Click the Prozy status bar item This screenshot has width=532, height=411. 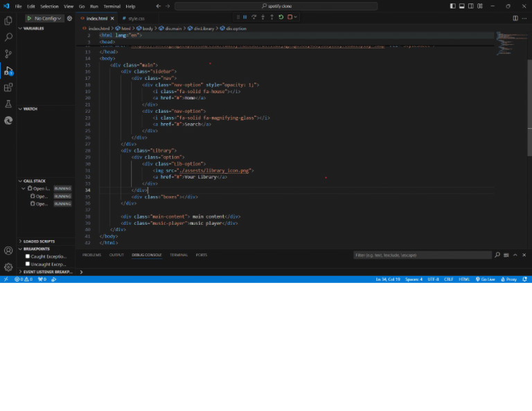click(508, 280)
